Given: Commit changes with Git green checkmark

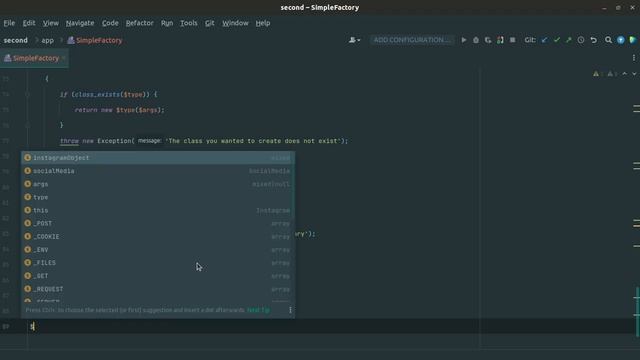Looking at the screenshot, I should point(557,40).
